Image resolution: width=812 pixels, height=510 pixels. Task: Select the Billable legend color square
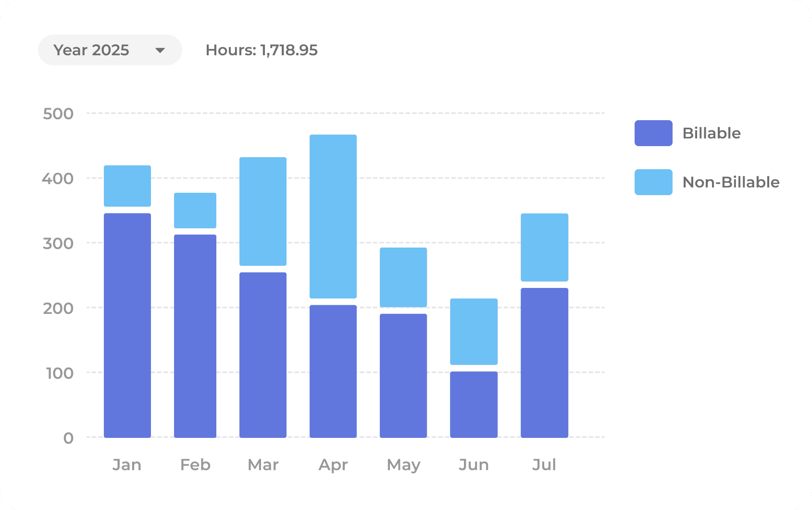(x=653, y=133)
